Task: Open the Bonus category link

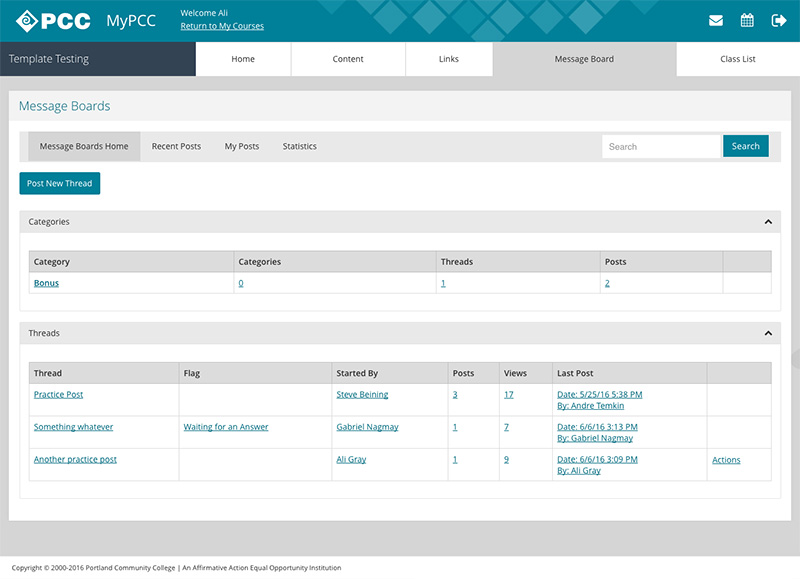Action: 46,283
